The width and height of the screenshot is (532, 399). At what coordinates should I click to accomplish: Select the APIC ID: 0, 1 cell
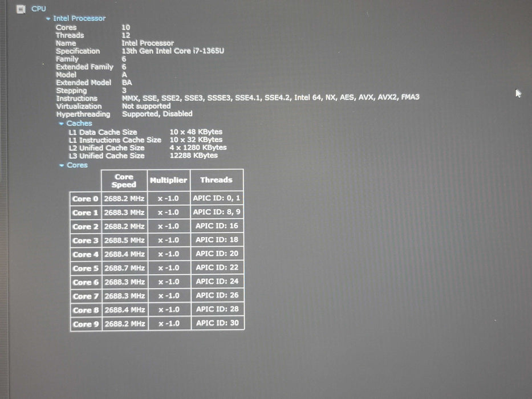pos(217,198)
